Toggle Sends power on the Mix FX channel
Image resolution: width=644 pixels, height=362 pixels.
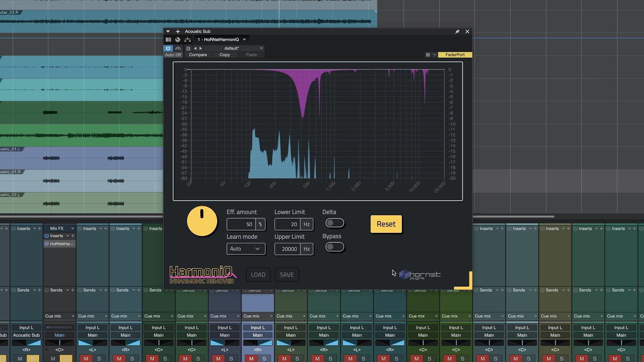[x=47, y=290]
